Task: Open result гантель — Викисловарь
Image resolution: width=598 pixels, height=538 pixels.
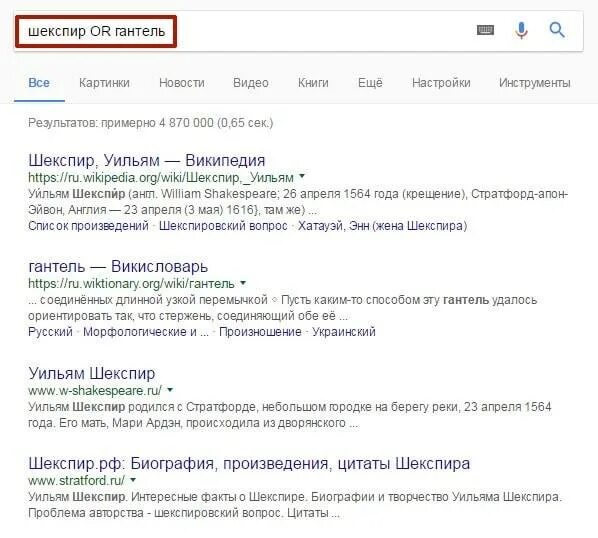Action: (118, 267)
